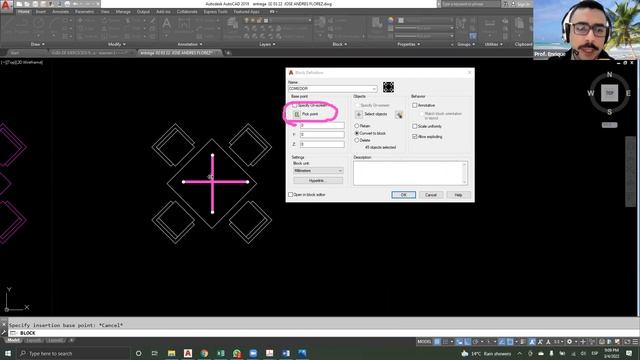This screenshot has width=640, height=360.
Task: Select the Delete radio option
Action: coord(357,140)
